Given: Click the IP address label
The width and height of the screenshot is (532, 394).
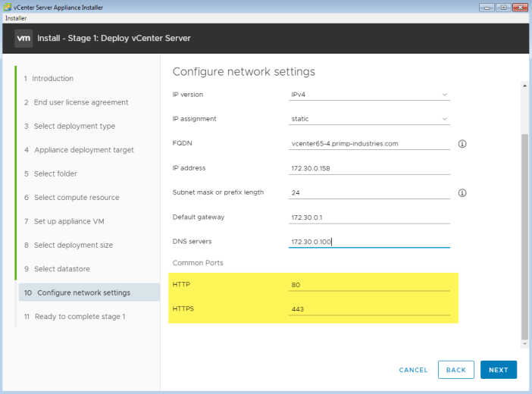Looking at the screenshot, I should coord(189,168).
